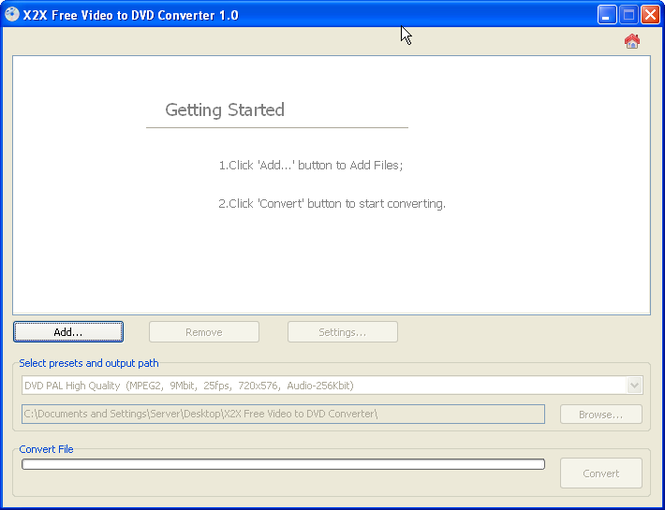Click the Remove button

[x=204, y=332]
